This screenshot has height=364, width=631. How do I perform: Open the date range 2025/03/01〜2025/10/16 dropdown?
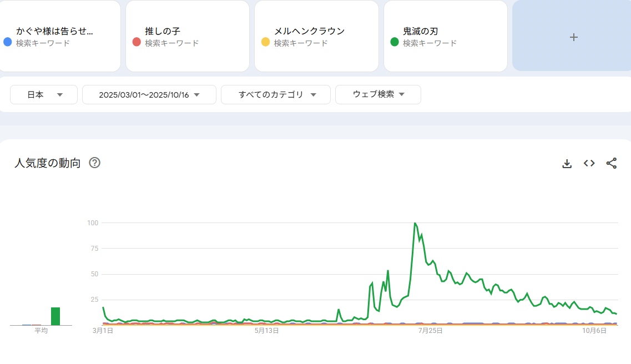coord(149,95)
